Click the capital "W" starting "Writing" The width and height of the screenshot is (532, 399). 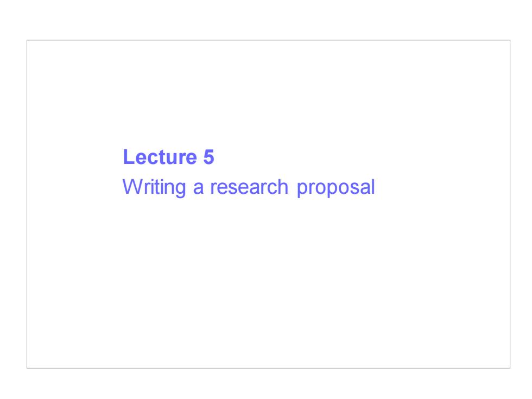pos(131,187)
